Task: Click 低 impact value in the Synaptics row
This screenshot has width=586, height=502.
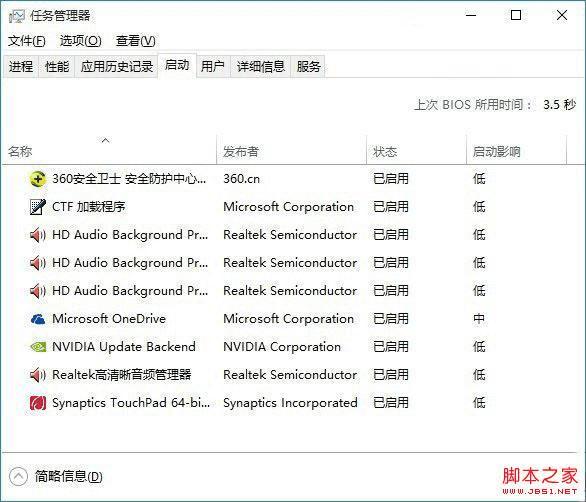Action: (x=479, y=403)
